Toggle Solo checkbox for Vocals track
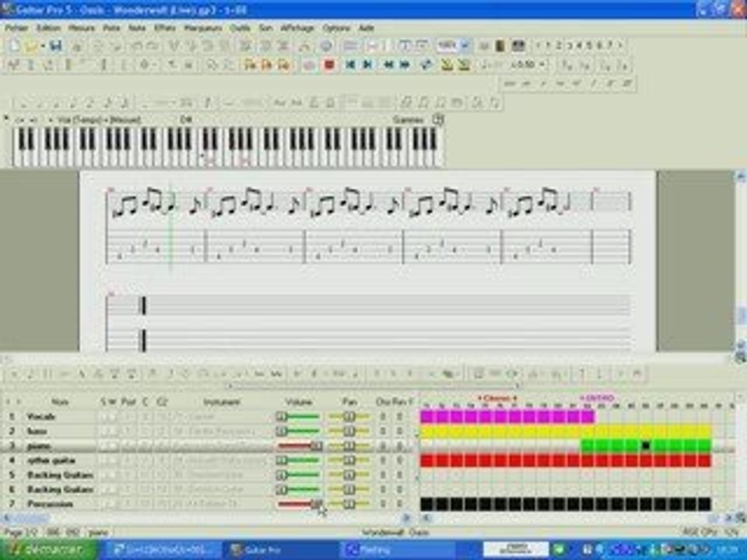 (x=103, y=417)
